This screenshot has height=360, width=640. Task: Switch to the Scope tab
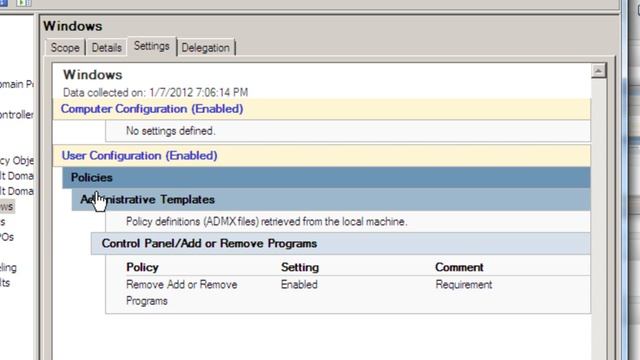(65, 47)
